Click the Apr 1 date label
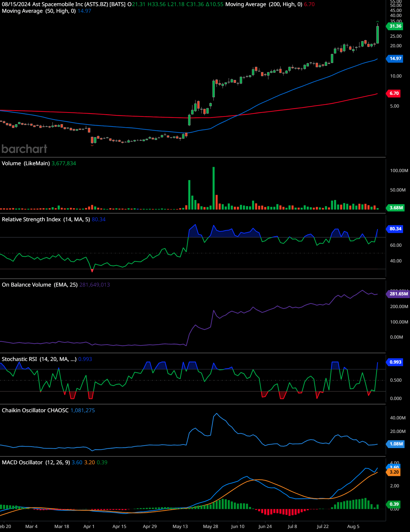Viewport: 410px width, 532px height. 89,526
